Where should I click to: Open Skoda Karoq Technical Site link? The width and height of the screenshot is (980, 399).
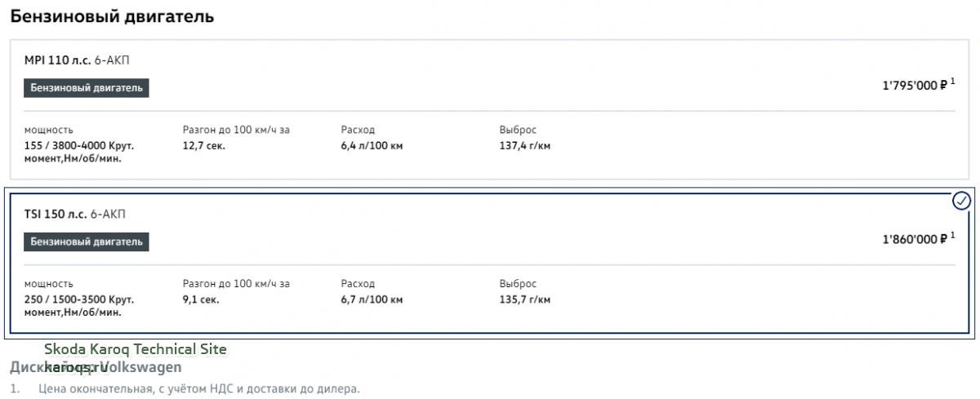coord(136,349)
